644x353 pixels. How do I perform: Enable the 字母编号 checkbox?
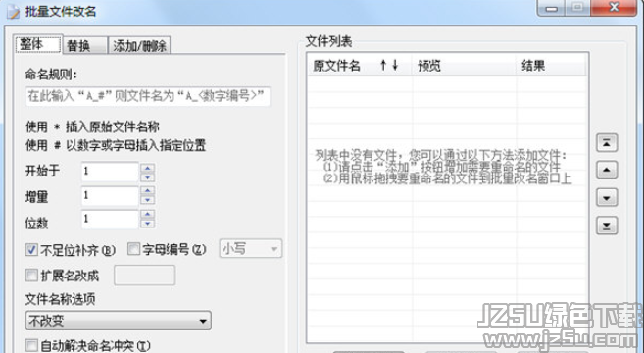click(133, 249)
